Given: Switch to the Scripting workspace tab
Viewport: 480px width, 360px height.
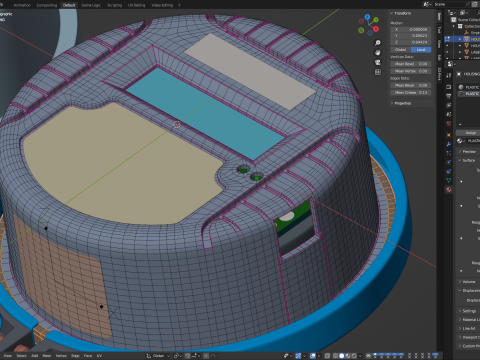Looking at the screenshot, I should [x=114, y=5].
